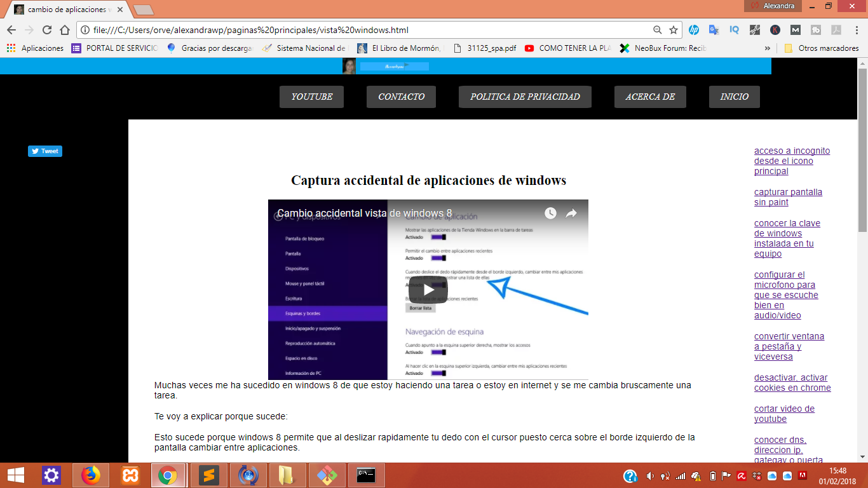Select the 'cambio de aplicaciones' browser tab
The height and width of the screenshot is (488, 868).
[68, 10]
